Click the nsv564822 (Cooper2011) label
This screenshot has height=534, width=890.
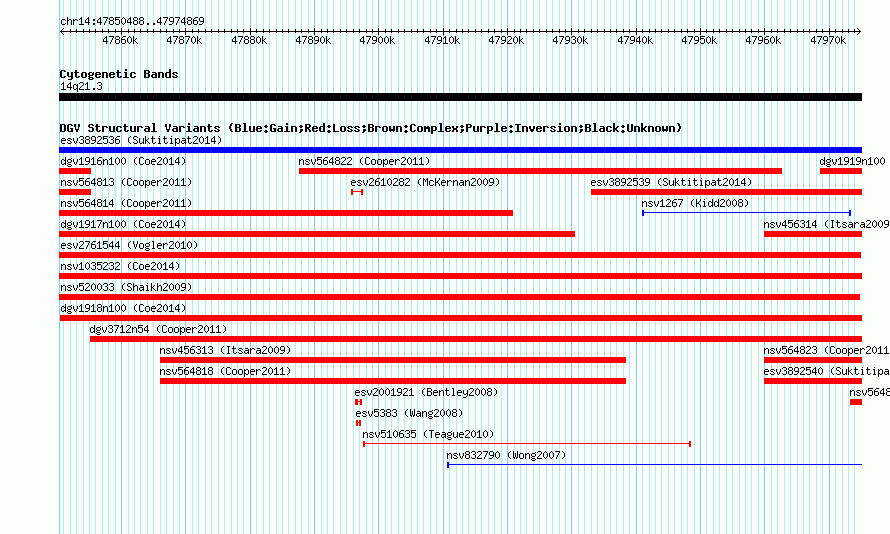click(x=364, y=161)
